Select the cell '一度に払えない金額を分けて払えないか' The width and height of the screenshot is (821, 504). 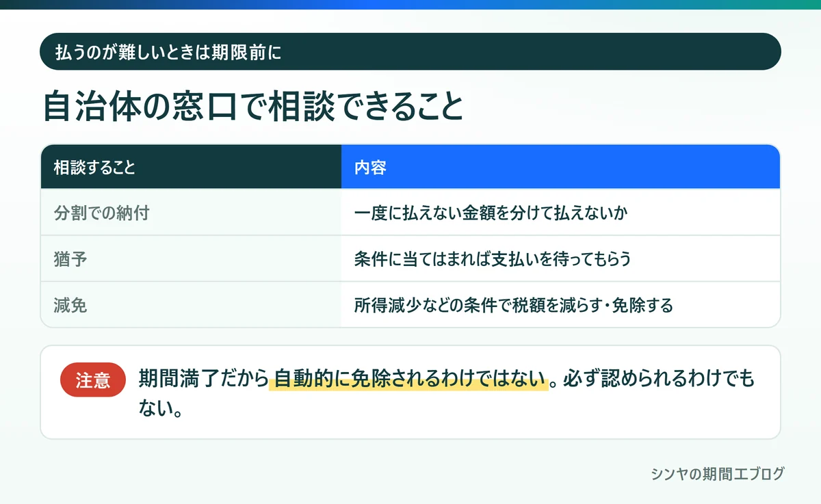pos(560,212)
